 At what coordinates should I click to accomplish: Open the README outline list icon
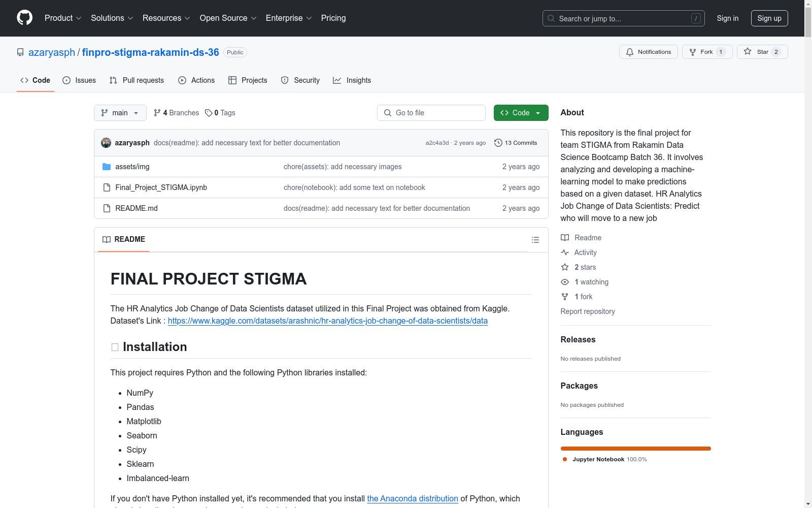click(535, 240)
